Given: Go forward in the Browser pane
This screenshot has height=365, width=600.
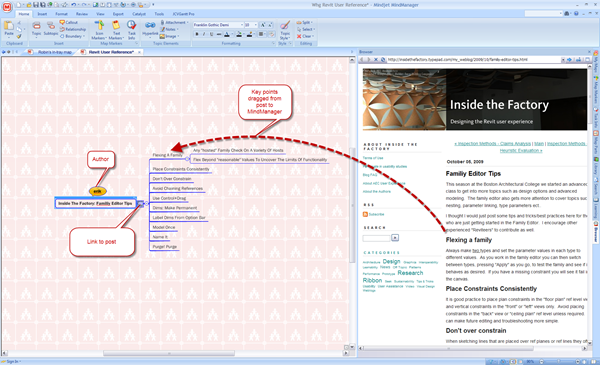Looking at the screenshot, I should 368,60.
